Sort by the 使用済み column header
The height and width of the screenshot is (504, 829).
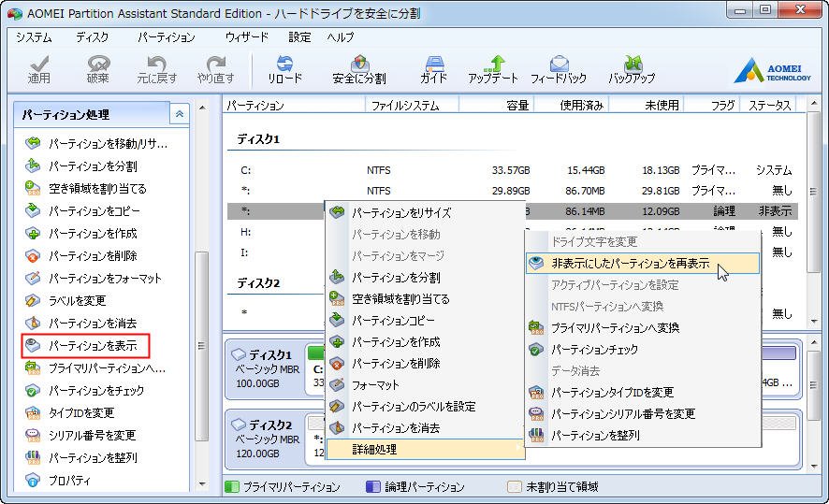(571, 105)
